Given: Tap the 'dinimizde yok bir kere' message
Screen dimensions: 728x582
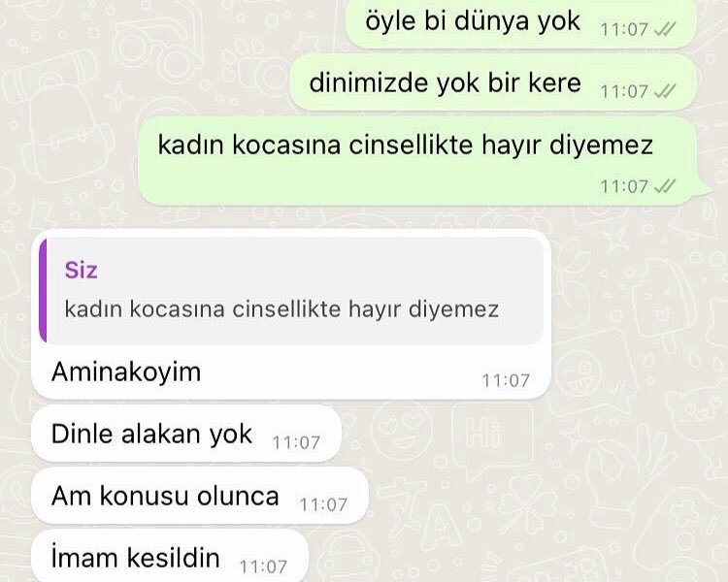Looking at the screenshot, I should (x=493, y=83).
